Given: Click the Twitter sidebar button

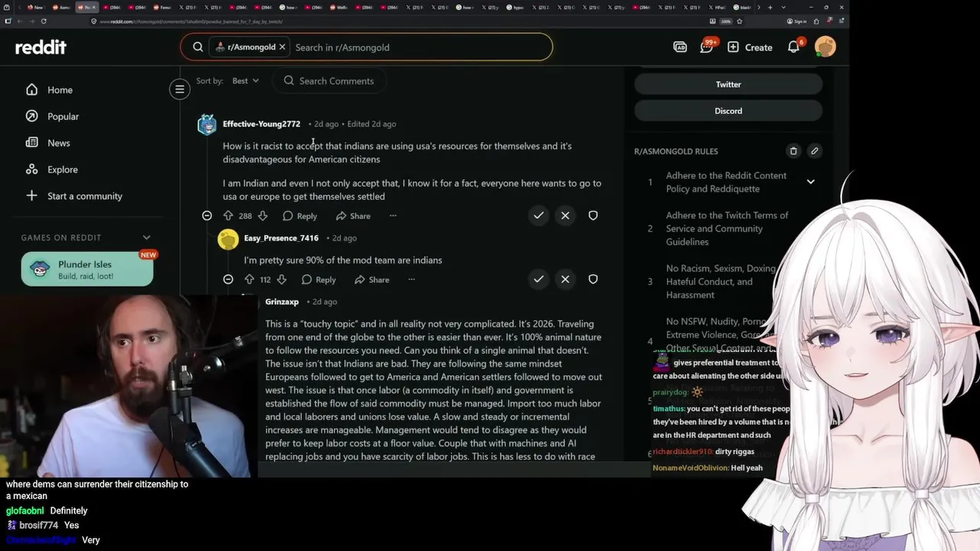Looking at the screenshot, I should 728,84.
